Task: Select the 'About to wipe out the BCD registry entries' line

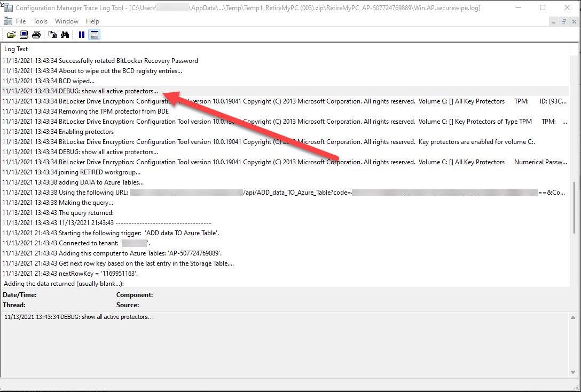Action: pyautogui.click(x=285, y=71)
